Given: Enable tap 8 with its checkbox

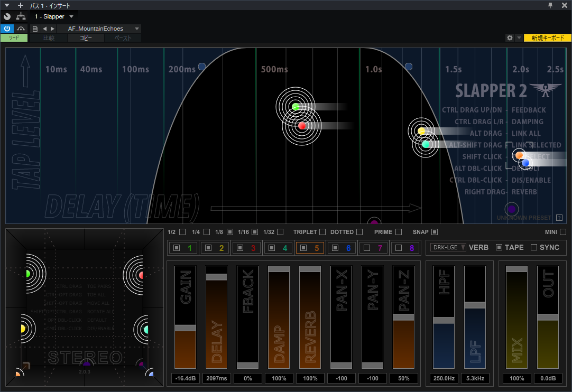Looking at the screenshot, I should (399, 248).
